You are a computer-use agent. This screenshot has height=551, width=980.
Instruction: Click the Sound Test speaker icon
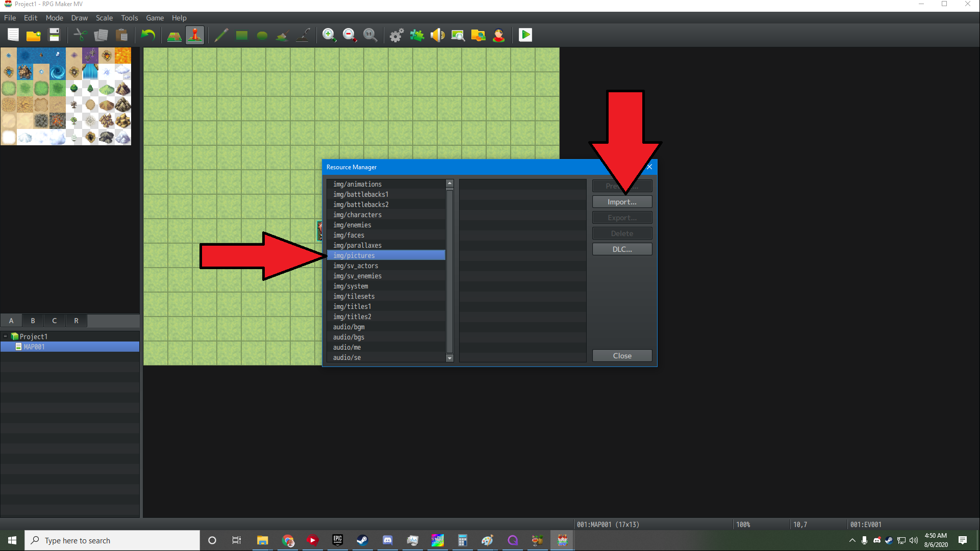(437, 35)
